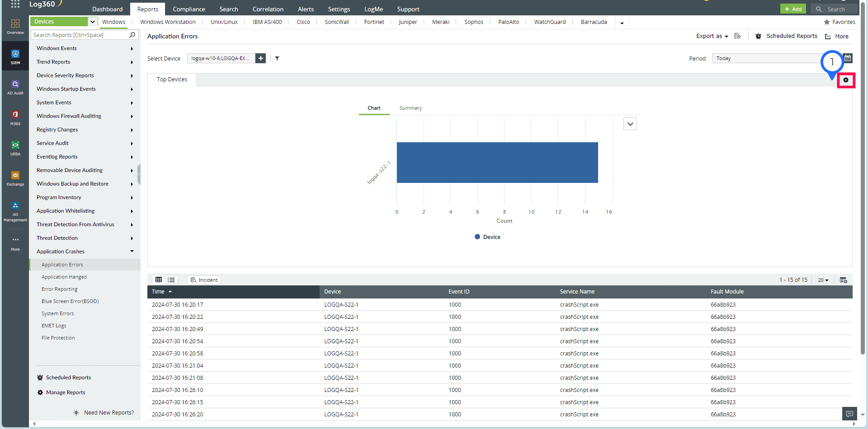Open the Blue Screen Error(BSOD) report

[70, 301]
